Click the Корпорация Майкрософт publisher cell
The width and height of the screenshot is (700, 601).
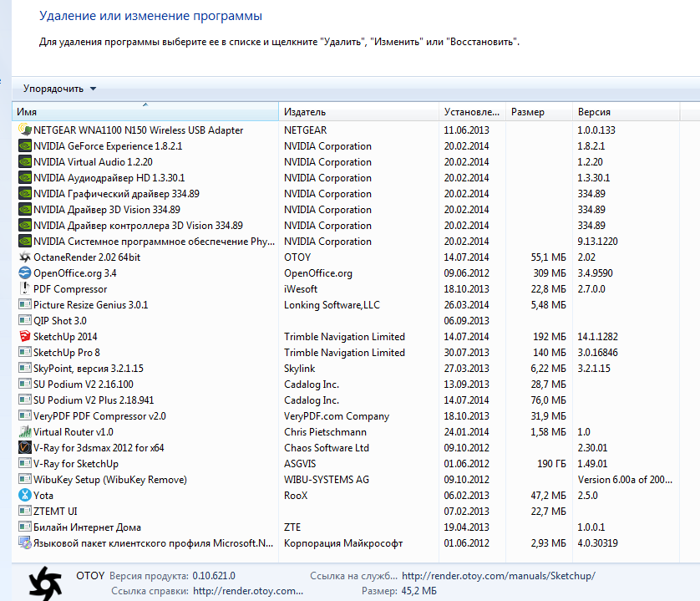coord(343,543)
